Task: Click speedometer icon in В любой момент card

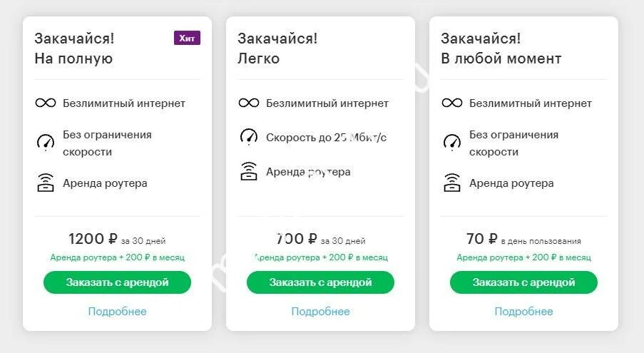Action: coord(452,142)
